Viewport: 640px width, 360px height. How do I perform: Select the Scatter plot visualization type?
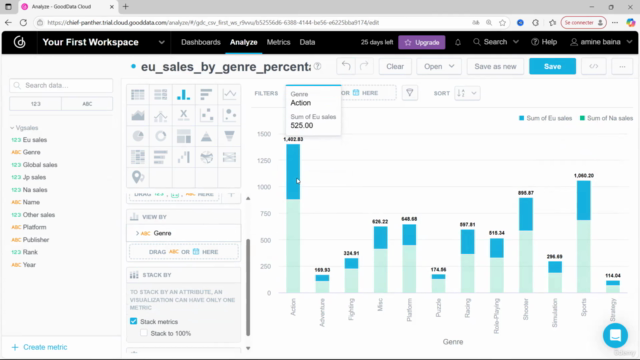point(206,116)
